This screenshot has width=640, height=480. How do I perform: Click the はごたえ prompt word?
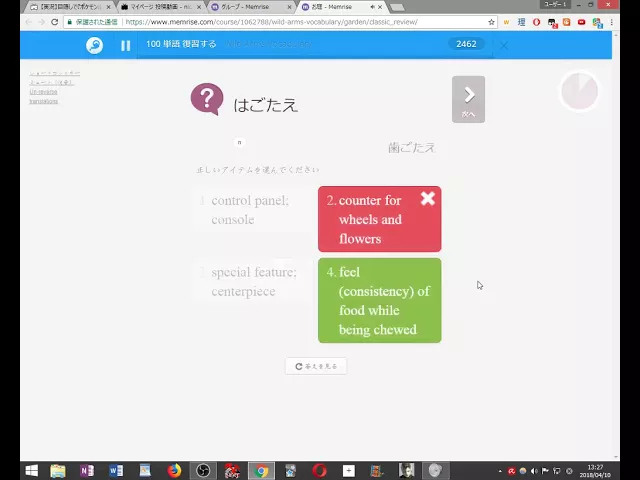point(266,105)
